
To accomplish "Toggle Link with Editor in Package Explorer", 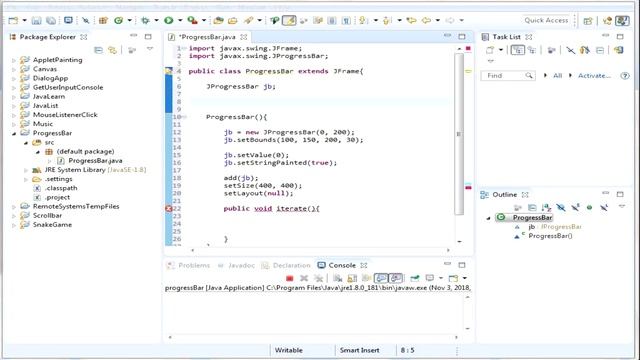I will click(x=112, y=50).
